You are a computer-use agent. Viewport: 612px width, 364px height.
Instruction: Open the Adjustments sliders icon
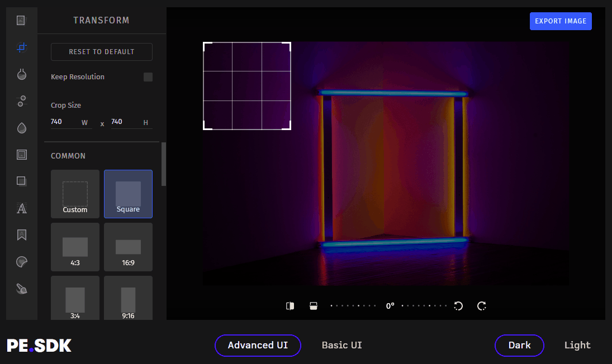tap(21, 101)
